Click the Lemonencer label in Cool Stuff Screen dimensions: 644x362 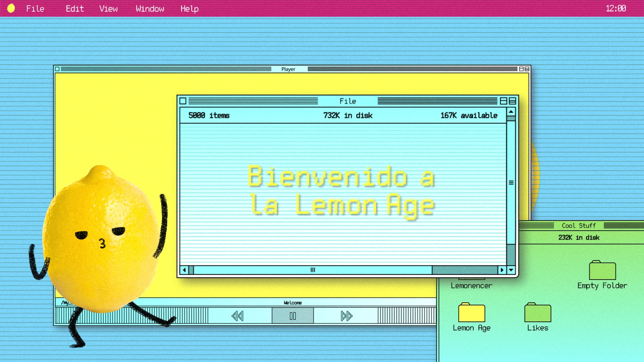click(471, 286)
